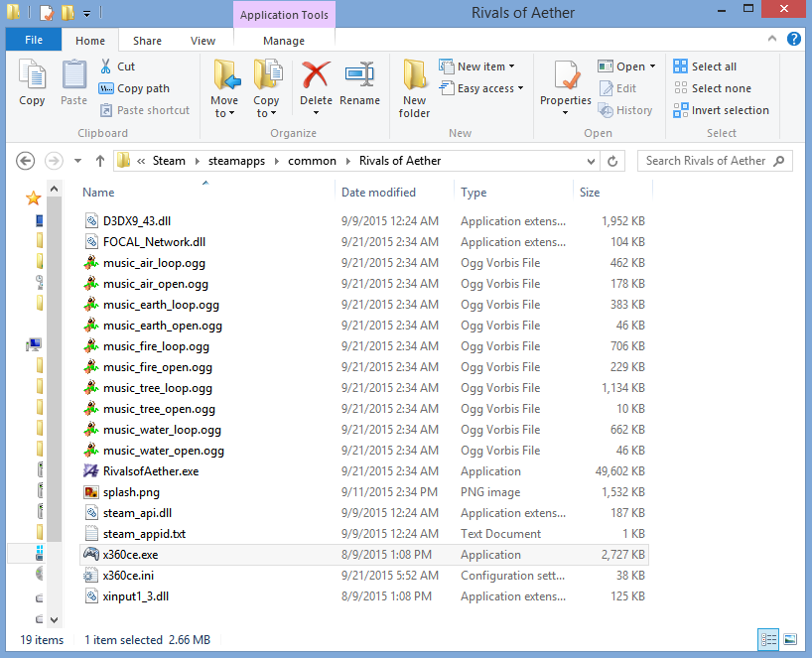Sort by Date modified column header
The height and width of the screenshot is (658, 812).
(395, 193)
